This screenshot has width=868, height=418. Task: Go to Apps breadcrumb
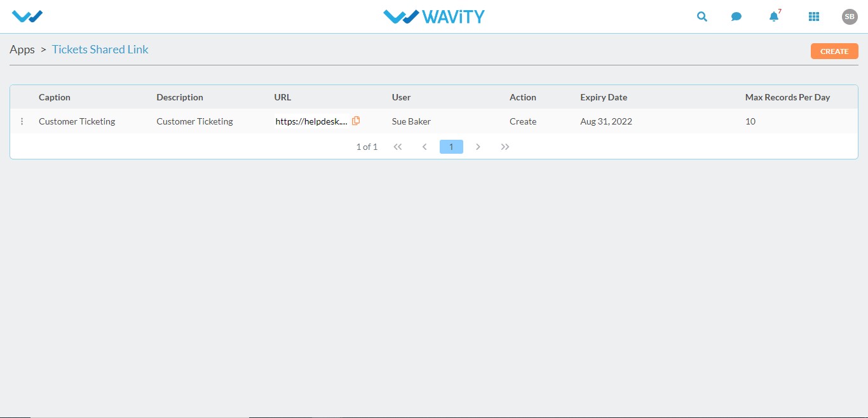click(22, 50)
